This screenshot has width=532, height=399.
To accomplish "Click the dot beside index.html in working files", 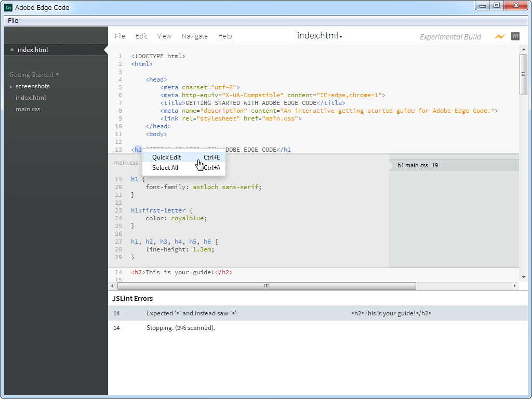I will (11, 50).
